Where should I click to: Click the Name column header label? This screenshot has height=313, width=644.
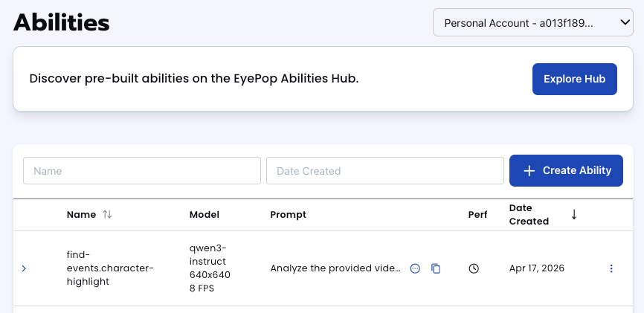click(x=81, y=215)
